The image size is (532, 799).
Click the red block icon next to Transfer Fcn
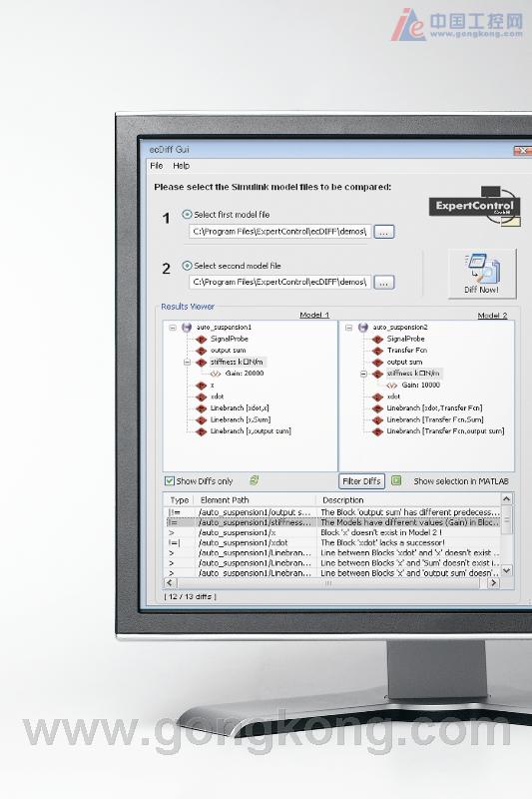click(377, 351)
